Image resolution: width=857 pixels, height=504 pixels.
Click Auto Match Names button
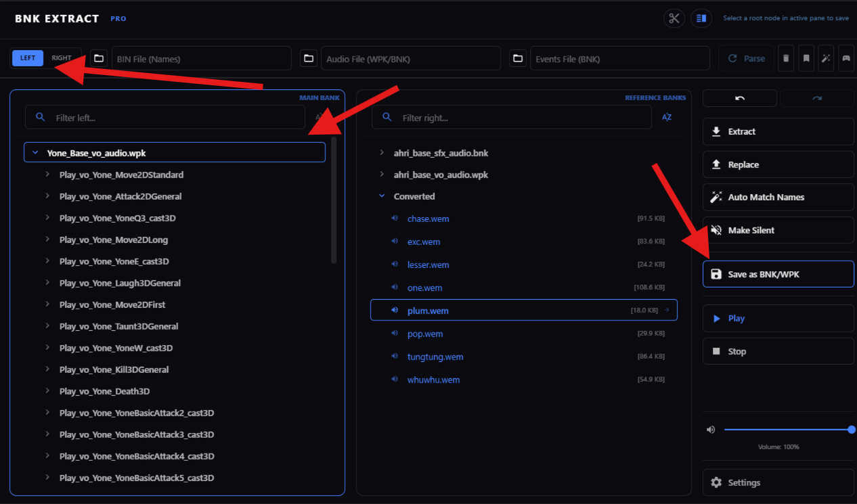[x=778, y=197]
